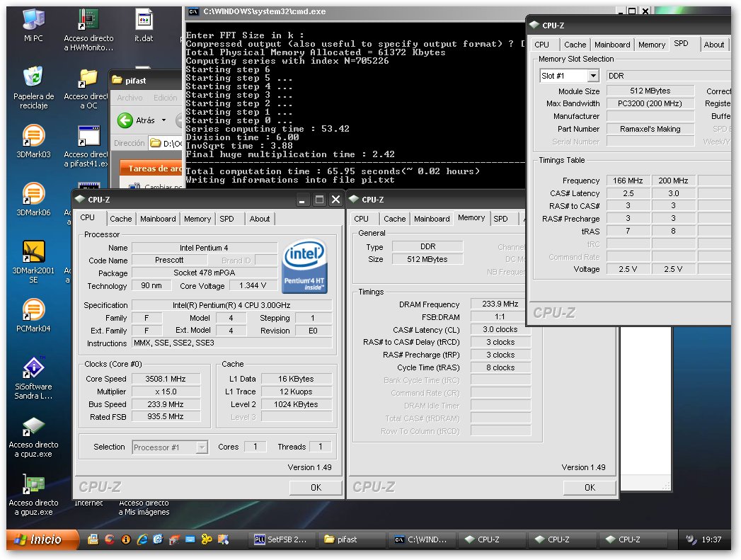
Task: Launch 3DMark06 from the desktop
Action: (33, 199)
